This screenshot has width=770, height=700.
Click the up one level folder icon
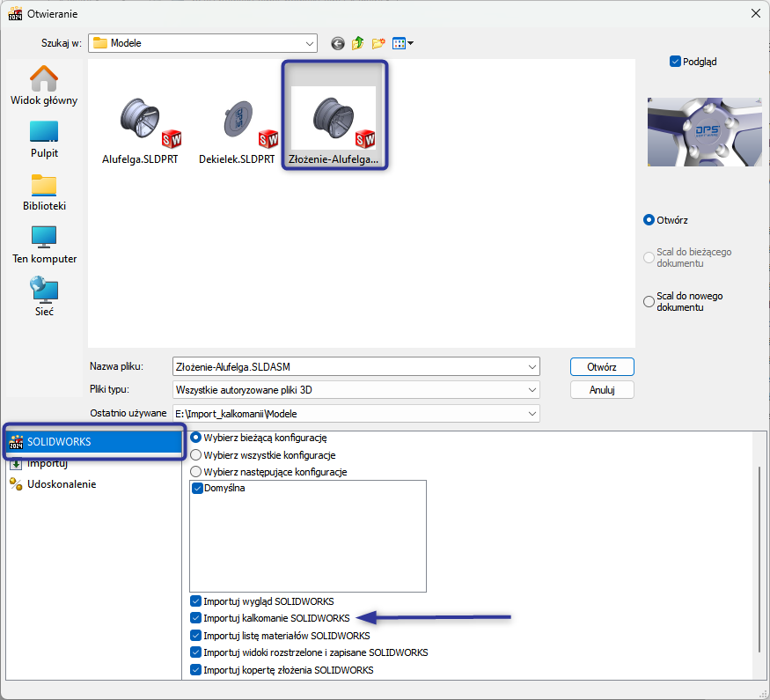click(358, 43)
